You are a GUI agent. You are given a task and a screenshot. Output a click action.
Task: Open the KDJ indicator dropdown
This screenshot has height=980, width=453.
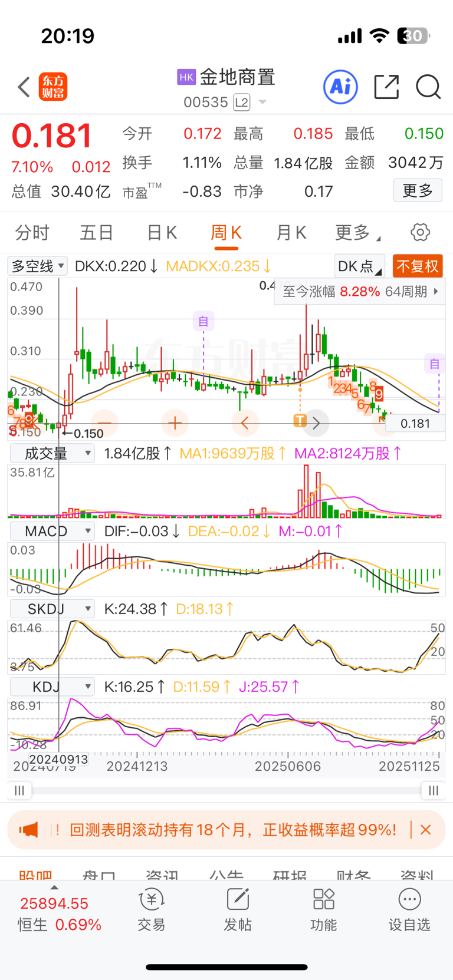(53, 687)
